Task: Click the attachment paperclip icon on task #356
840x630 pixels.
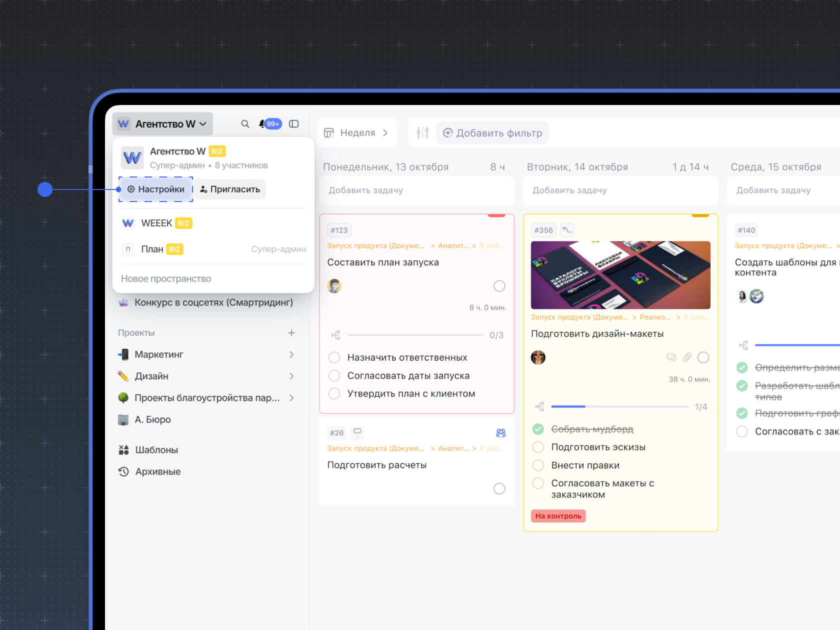Action: (687, 357)
